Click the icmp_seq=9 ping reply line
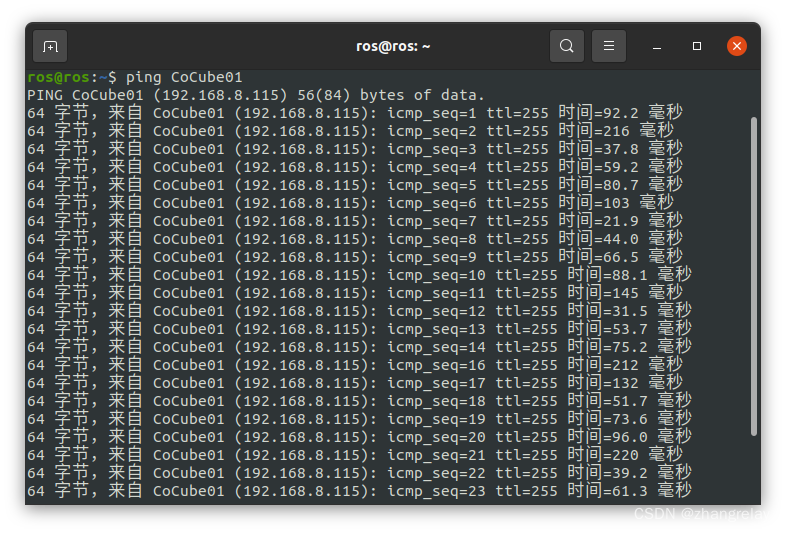Viewport: 786px width, 533px height. [x=355, y=257]
